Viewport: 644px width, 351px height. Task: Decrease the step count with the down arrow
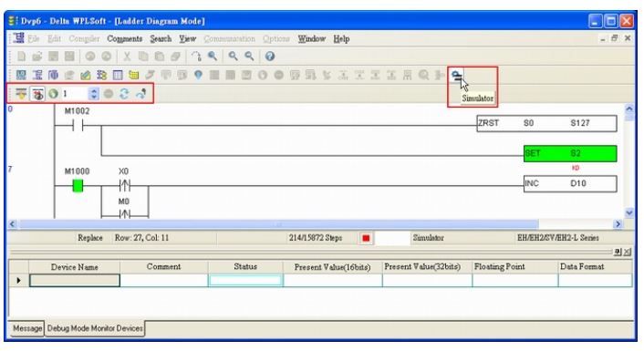coord(94,97)
